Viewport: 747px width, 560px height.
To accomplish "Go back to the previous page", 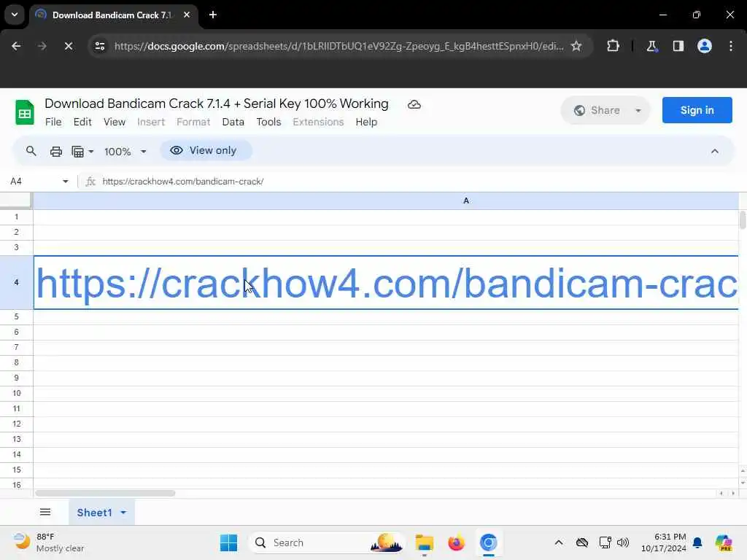I will (16, 46).
